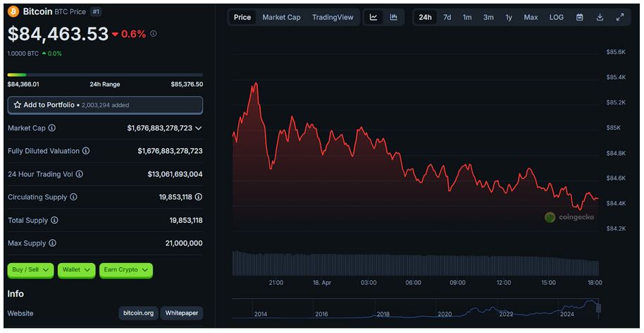Click info icon next to the Circulating Supply label

pyautogui.click(x=73, y=197)
